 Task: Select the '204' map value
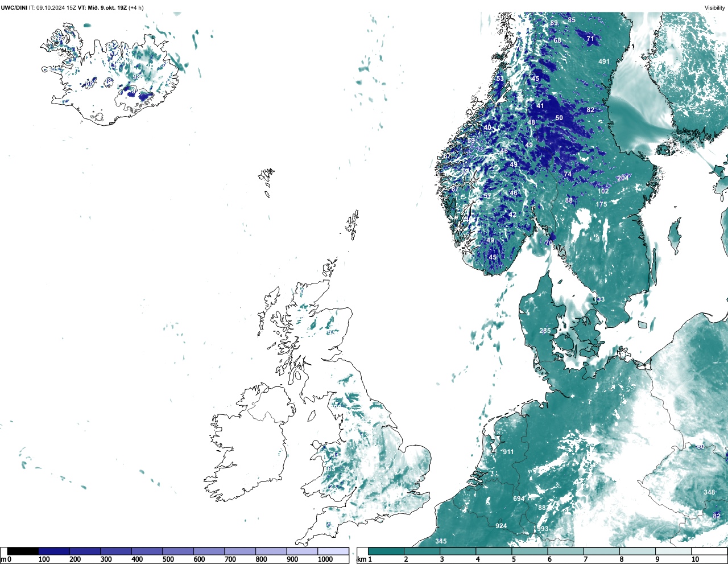pyautogui.click(x=623, y=178)
